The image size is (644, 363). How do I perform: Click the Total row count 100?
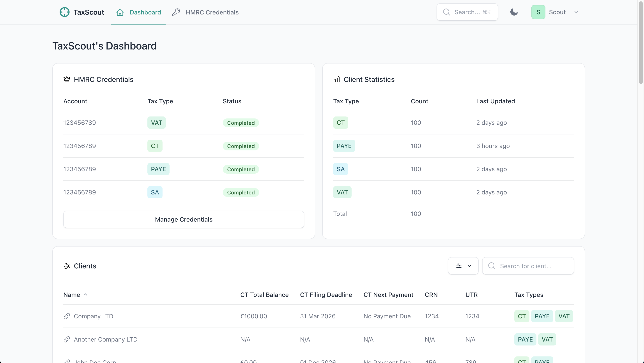(416, 214)
